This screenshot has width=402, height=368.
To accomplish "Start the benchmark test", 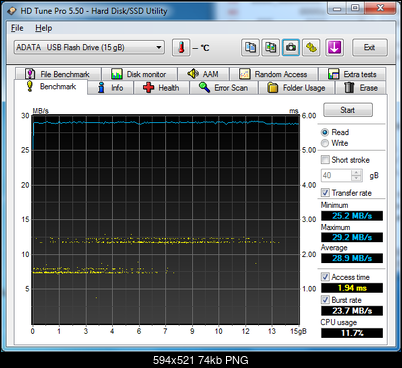I will click(348, 110).
